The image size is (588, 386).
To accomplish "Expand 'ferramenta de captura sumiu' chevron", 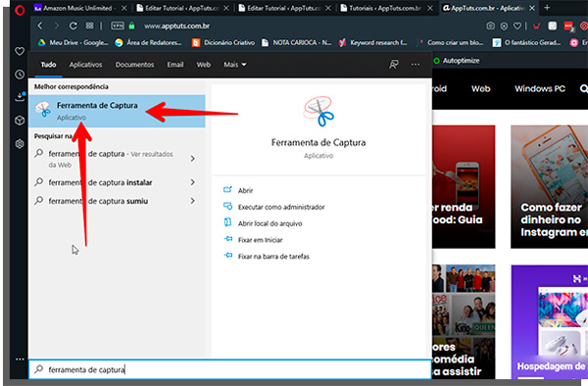I will 192,201.
